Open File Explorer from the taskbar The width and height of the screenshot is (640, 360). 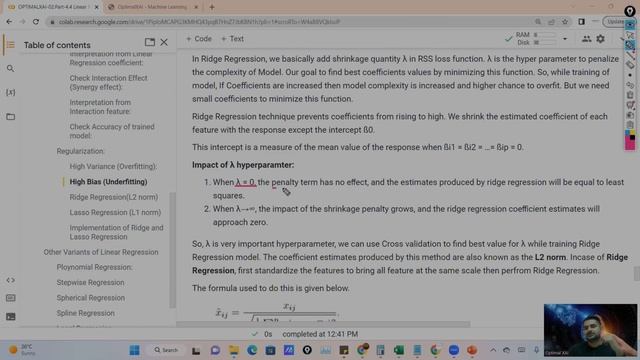234,350
